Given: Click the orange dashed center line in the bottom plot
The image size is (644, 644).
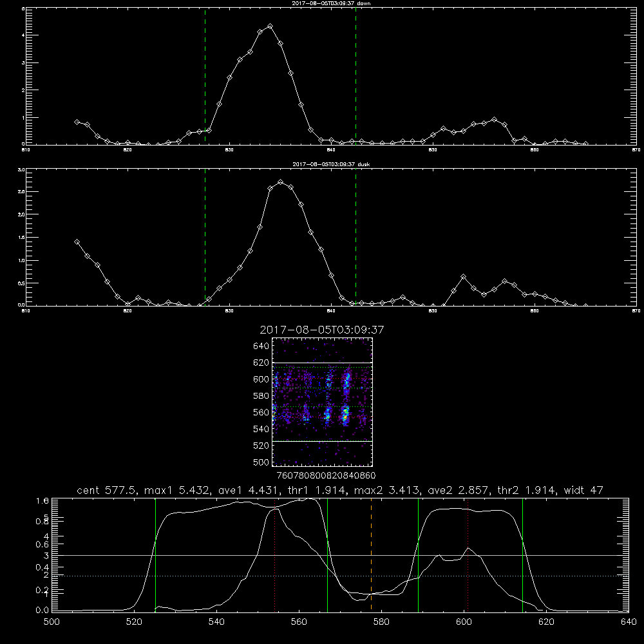Looking at the screenshot, I should pos(372,554).
